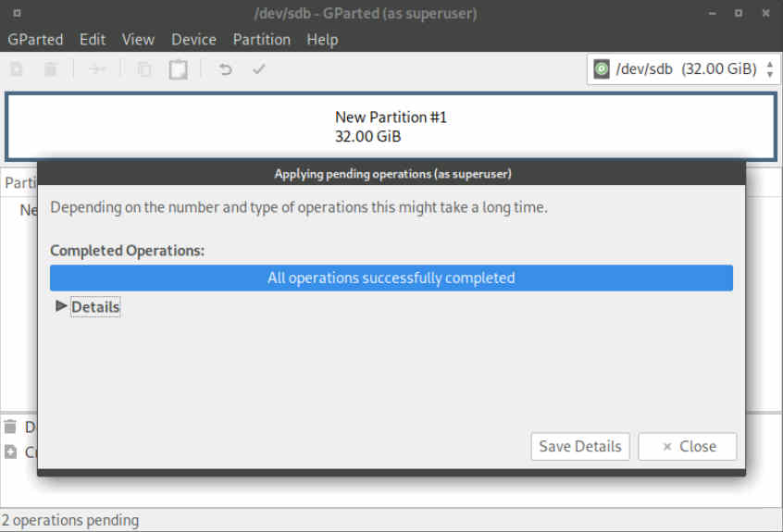Click the Apply all operations checkmark icon
The width and height of the screenshot is (783, 532).
[x=258, y=68]
